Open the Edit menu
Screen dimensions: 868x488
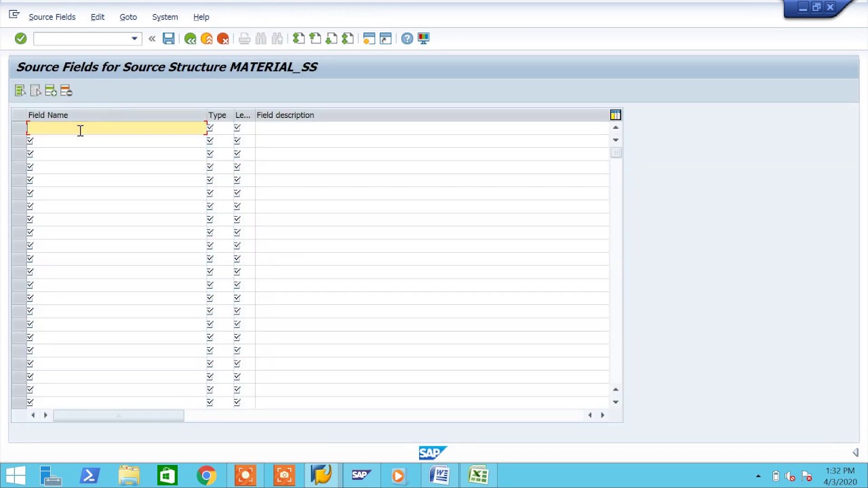click(98, 17)
